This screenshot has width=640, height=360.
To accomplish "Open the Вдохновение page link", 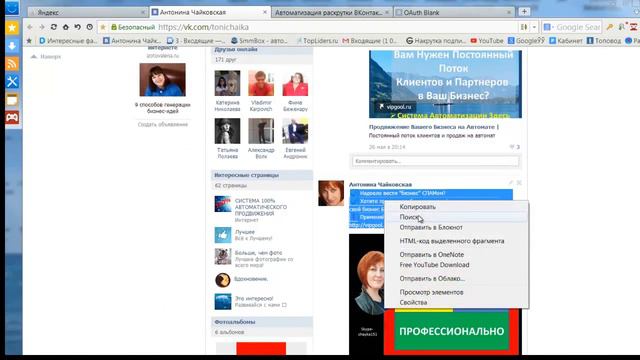I will pos(251,279).
